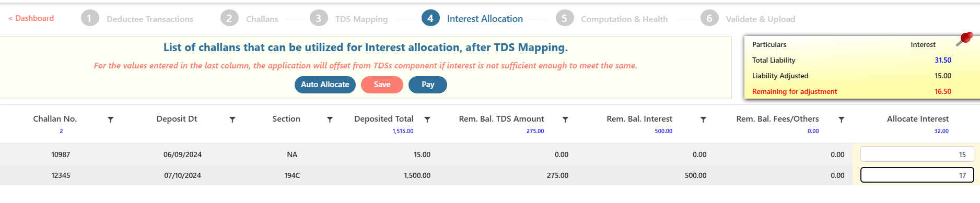Edit Allocate Interest field for challan 10987
Viewport: 980px width, 203px height.
pyautogui.click(x=917, y=154)
